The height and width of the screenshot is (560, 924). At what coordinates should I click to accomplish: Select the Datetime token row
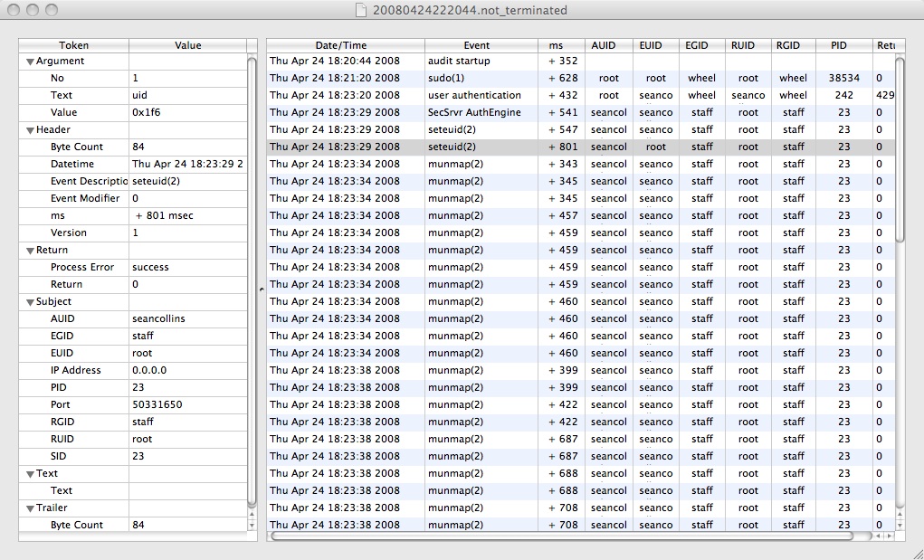(133, 164)
